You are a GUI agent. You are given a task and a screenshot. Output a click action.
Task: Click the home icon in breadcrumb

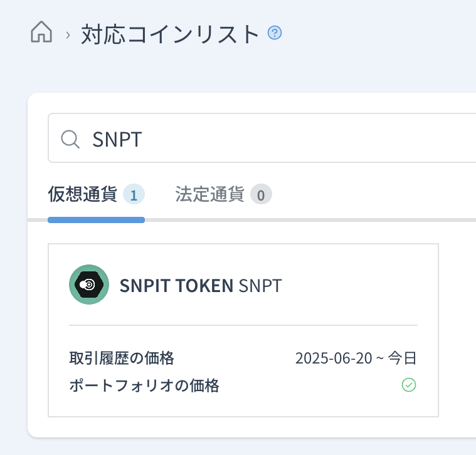(41, 33)
